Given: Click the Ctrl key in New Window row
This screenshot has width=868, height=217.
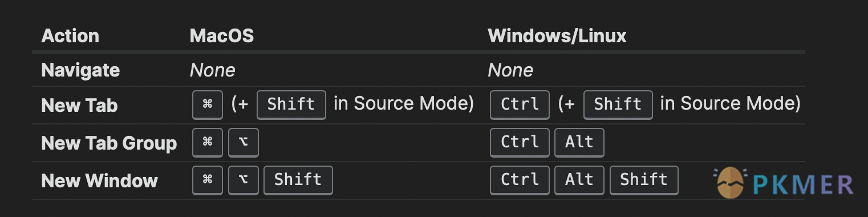Looking at the screenshot, I should click(520, 180).
